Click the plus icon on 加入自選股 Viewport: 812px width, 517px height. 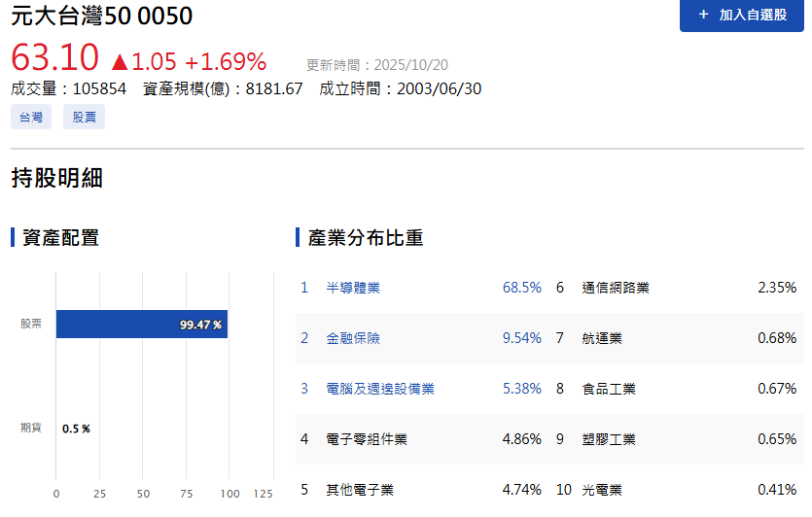pyautogui.click(x=703, y=16)
